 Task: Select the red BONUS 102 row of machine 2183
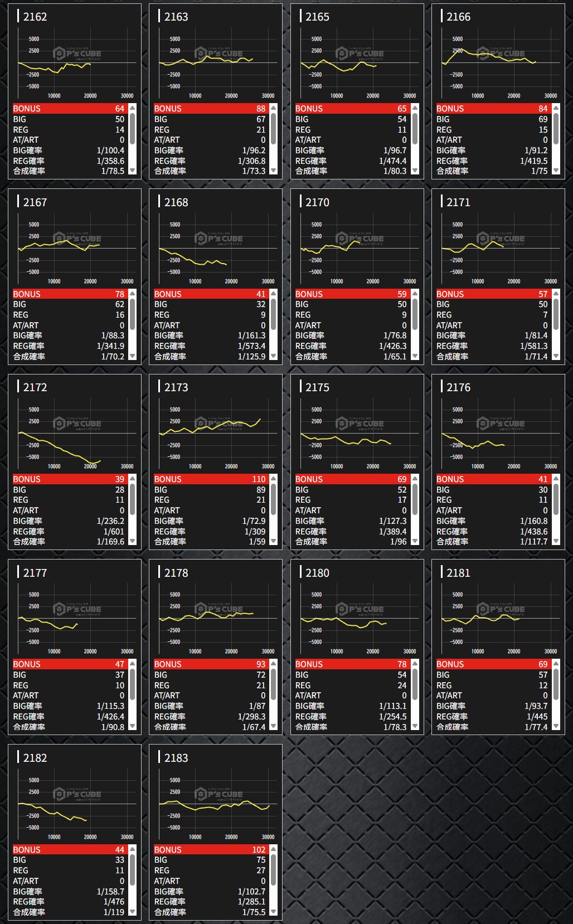coord(211,849)
